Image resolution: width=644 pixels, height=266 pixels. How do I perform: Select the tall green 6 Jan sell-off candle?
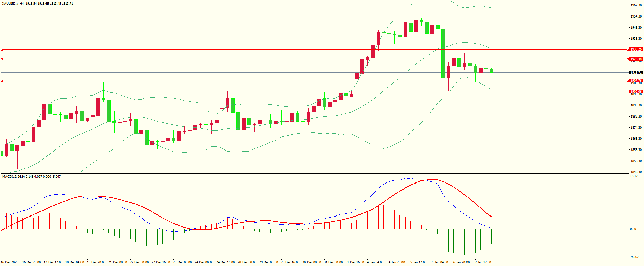443,54
